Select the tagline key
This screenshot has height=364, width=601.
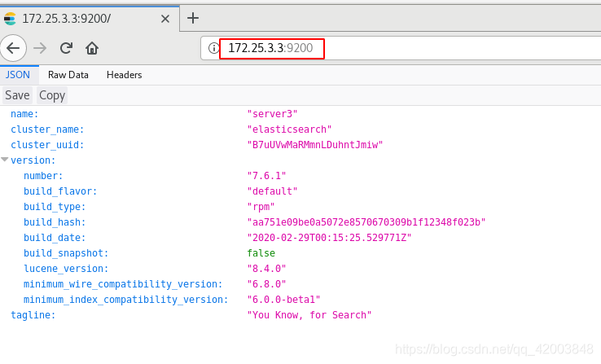(x=33, y=315)
